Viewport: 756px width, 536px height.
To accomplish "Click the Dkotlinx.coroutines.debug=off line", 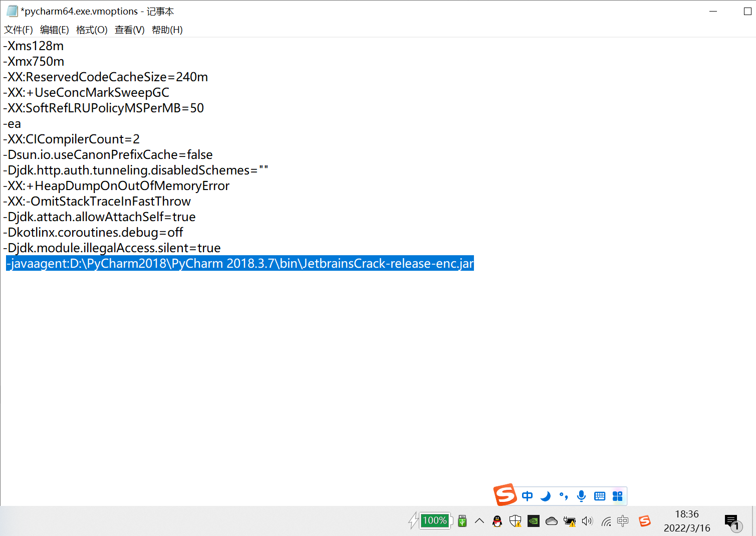I will [x=93, y=232].
